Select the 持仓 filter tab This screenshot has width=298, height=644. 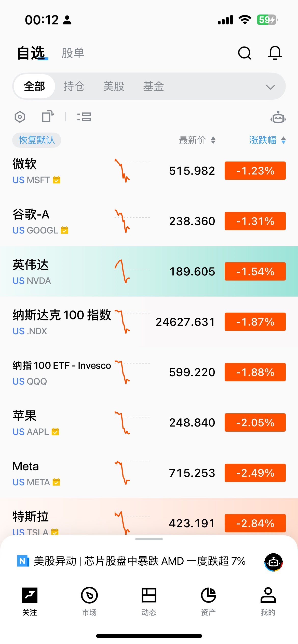(x=74, y=86)
